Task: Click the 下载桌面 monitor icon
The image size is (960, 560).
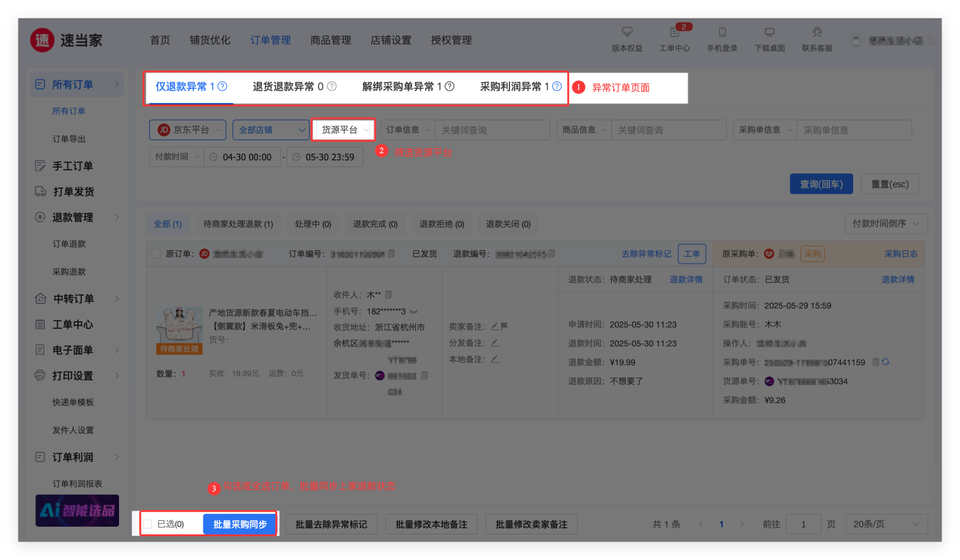Action: (x=769, y=32)
